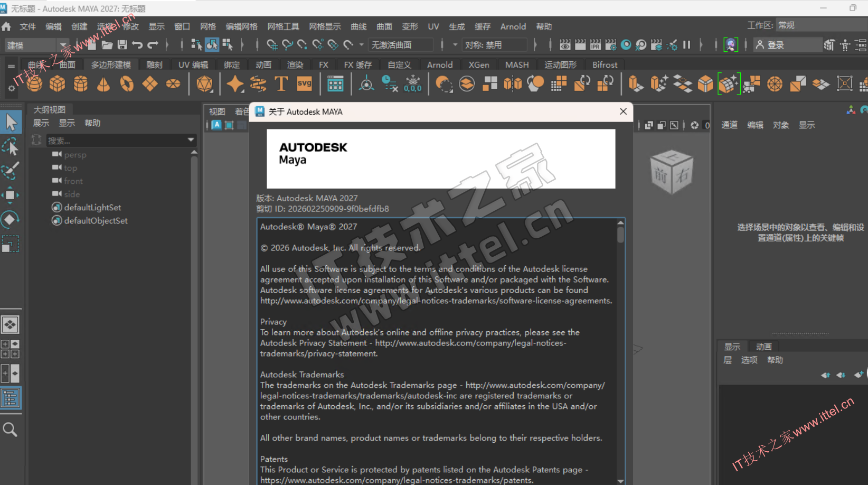This screenshot has height=485, width=868.
Task: Toggle the Pause Viewport 2.0 button
Action: 687,45
